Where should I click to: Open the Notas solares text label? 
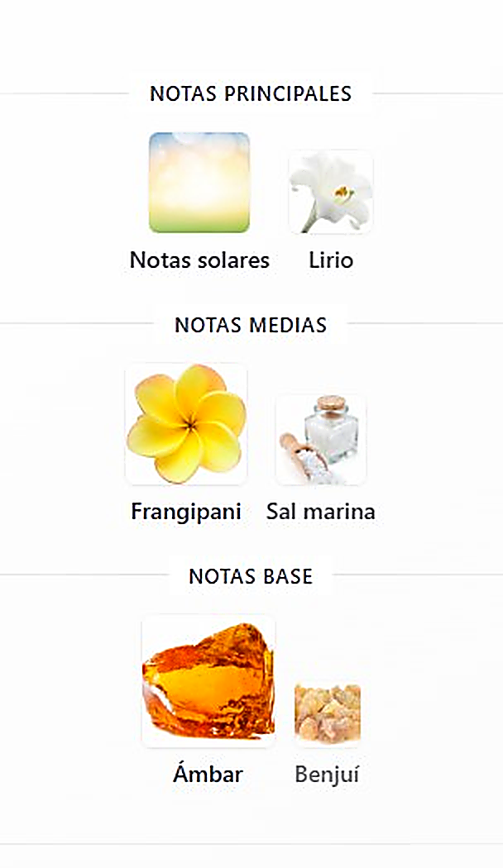(x=199, y=260)
